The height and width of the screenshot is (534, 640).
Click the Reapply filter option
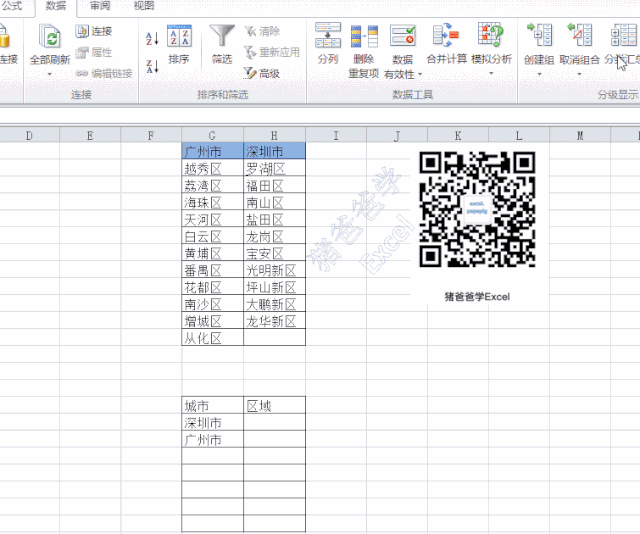tap(272, 52)
